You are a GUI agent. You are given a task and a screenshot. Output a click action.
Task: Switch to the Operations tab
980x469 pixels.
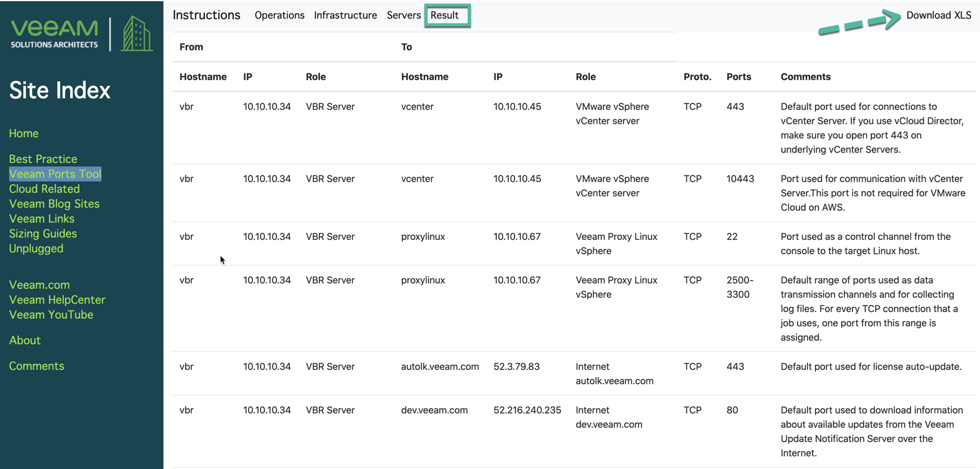click(280, 15)
